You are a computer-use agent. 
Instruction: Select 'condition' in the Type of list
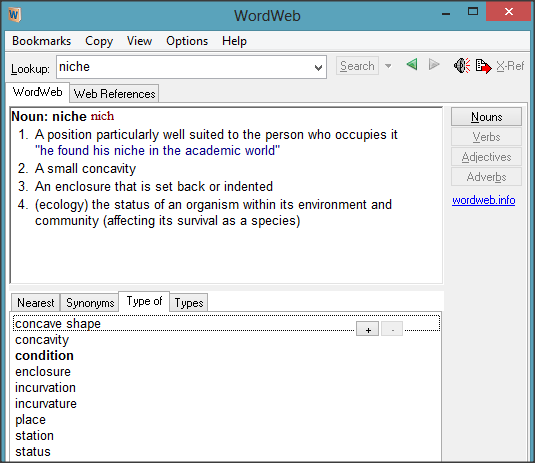(44, 356)
